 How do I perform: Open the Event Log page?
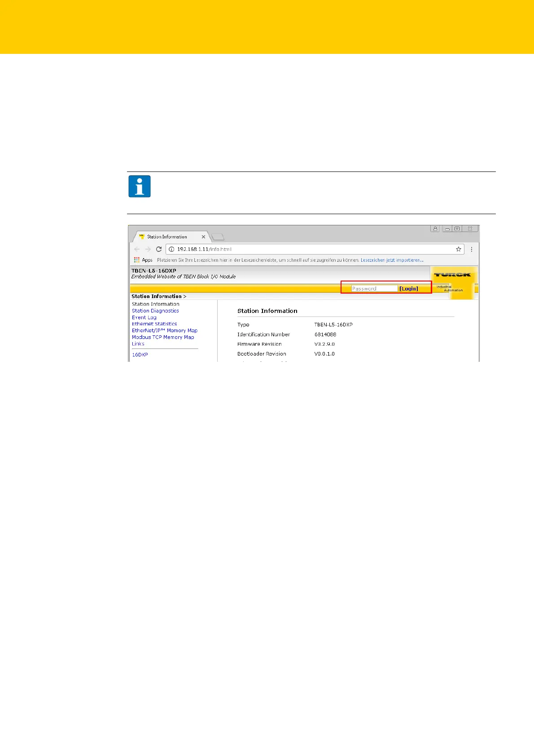(144, 317)
